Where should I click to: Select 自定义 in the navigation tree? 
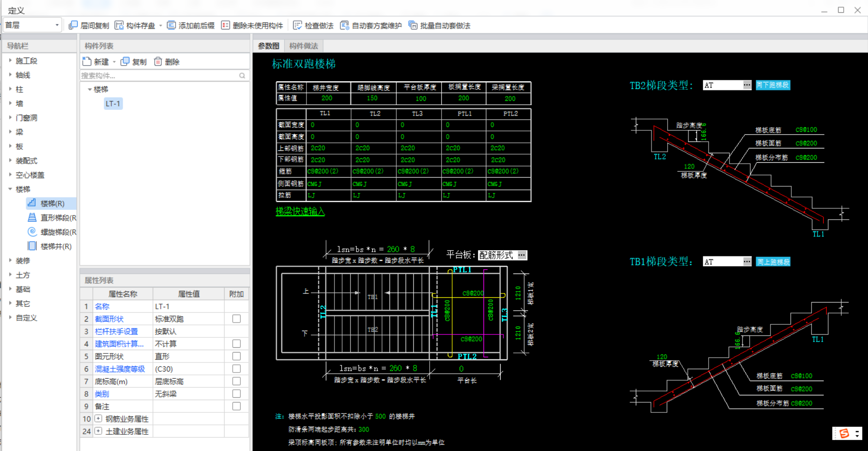[x=26, y=318]
